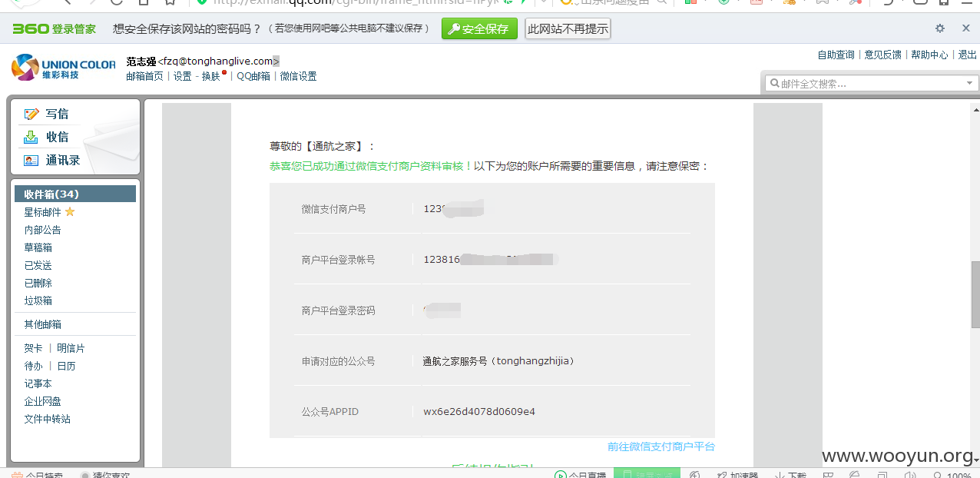Open QQ邮箱 link

[x=253, y=76]
